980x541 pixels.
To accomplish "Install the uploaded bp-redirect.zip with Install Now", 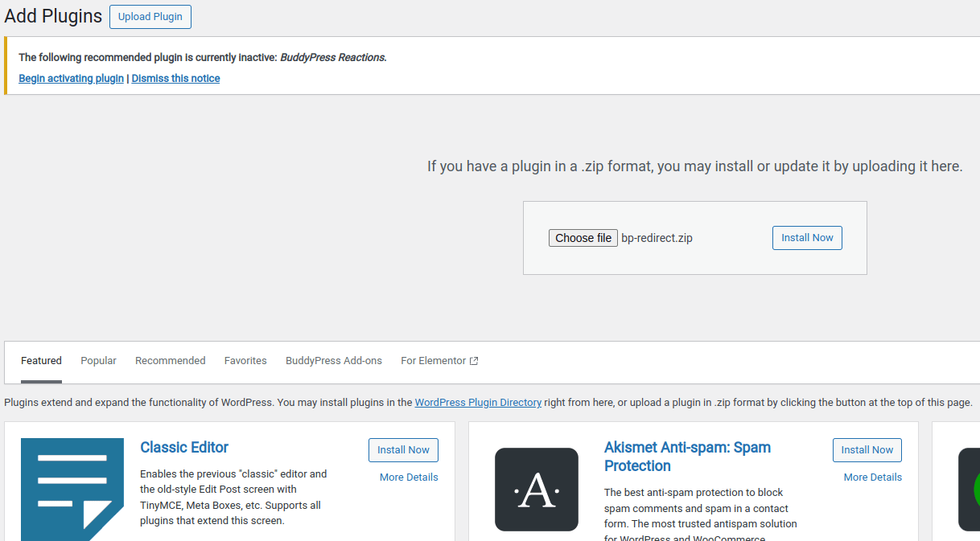I will [x=807, y=238].
